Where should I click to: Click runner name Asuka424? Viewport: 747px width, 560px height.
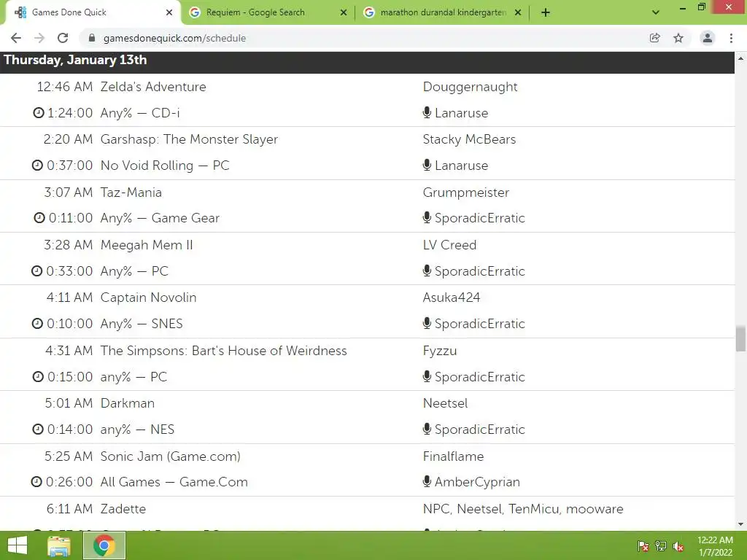tap(452, 297)
